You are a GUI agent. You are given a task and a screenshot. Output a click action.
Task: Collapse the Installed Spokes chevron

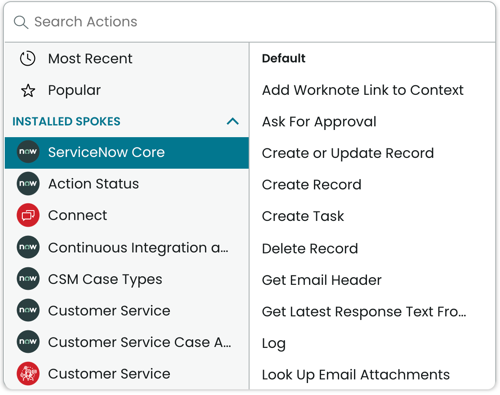[x=233, y=121]
